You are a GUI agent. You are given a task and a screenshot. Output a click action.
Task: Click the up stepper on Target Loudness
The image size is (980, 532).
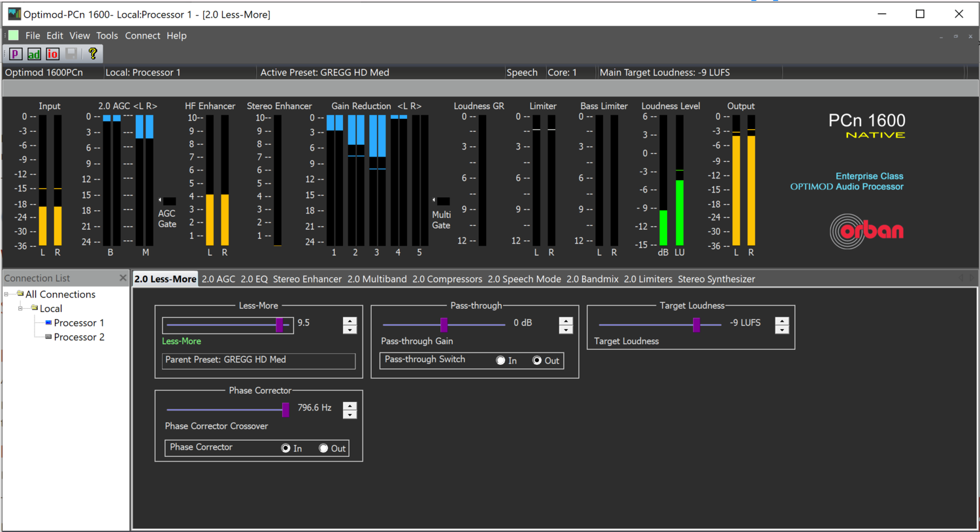point(781,321)
